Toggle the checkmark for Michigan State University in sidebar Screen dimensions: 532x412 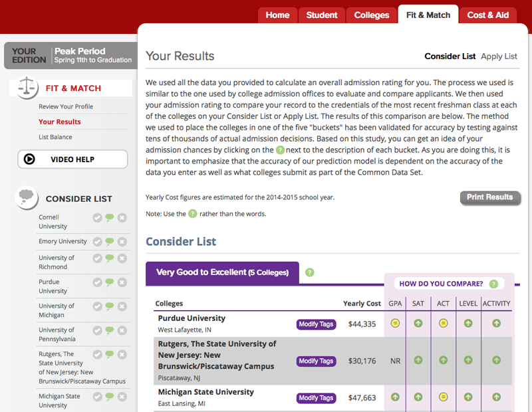pyautogui.click(x=98, y=397)
